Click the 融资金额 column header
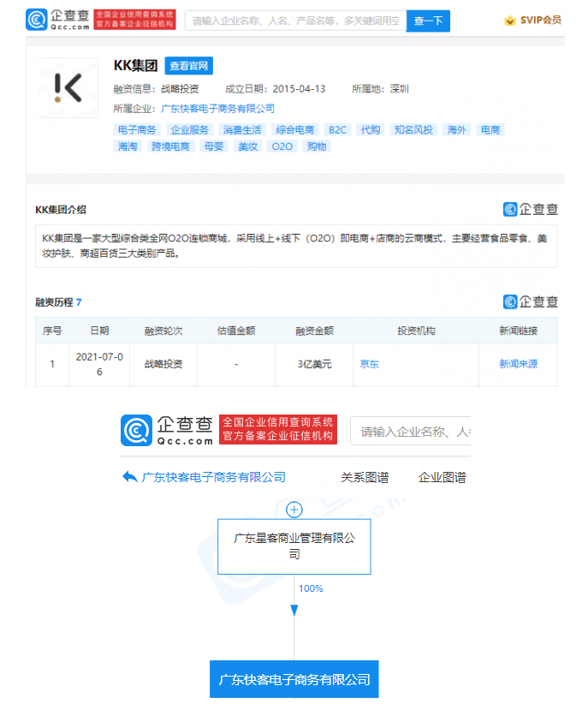Screen dimensions: 588x704 tap(314, 331)
